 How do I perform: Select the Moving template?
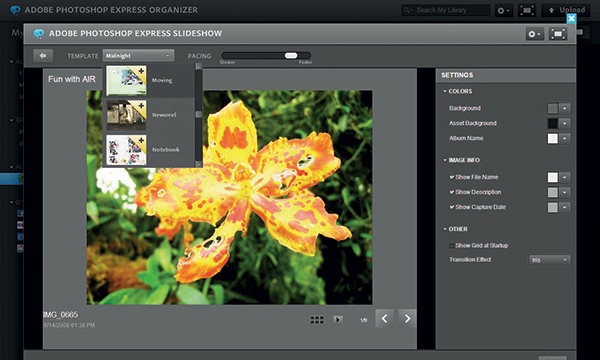[149, 80]
